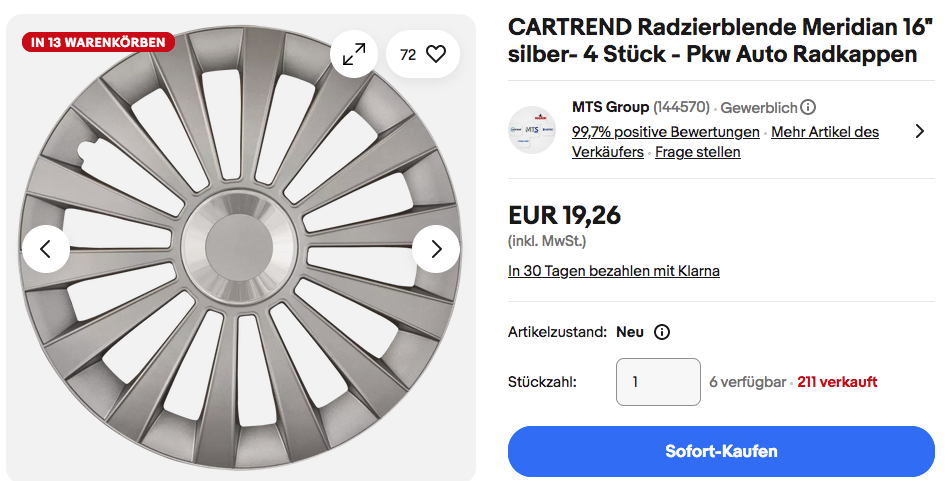Click the Stückzahl quantity input field
Viewport: 948px width, 481px height.
(657, 382)
